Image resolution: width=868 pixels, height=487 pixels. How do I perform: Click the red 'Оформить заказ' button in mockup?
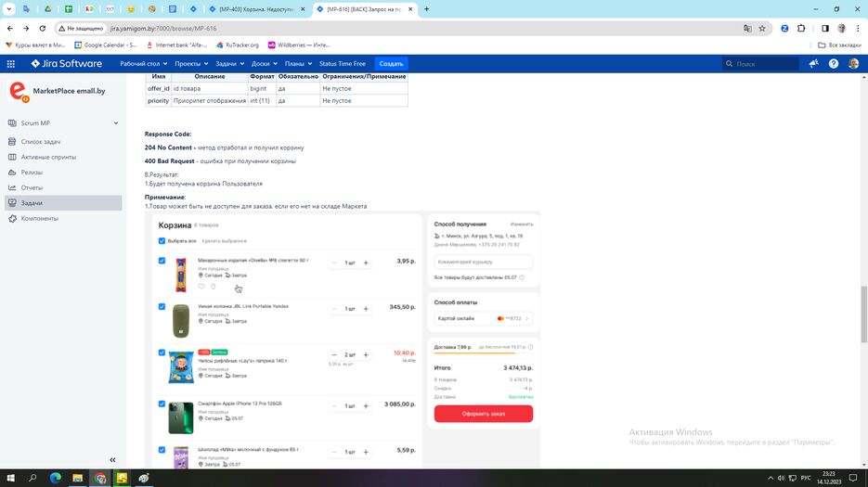484,414
